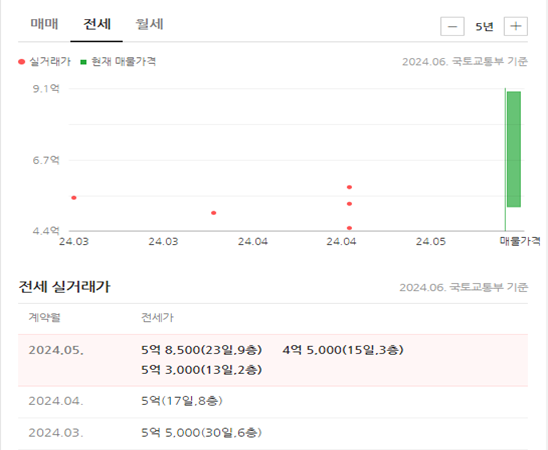
Task: Click the 계약월 column header
Action: [x=44, y=317]
